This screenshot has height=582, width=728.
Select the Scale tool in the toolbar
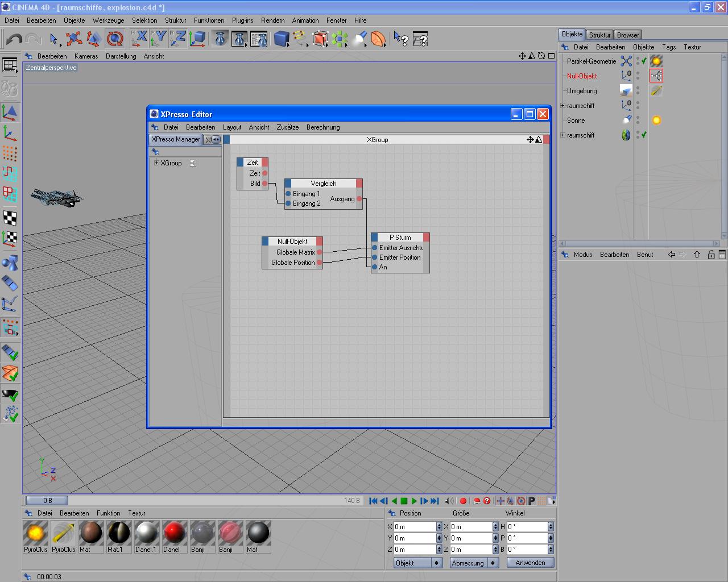tap(94, 39)
